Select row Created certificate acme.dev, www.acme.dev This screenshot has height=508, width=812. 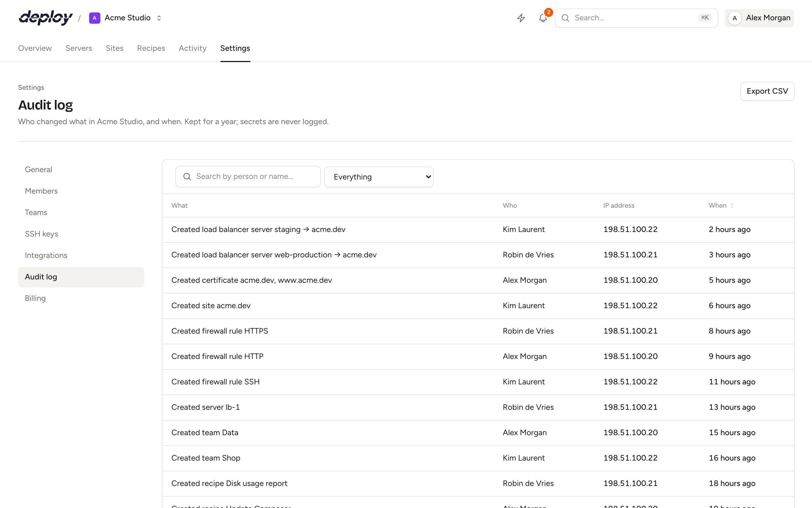pos(478,280)
